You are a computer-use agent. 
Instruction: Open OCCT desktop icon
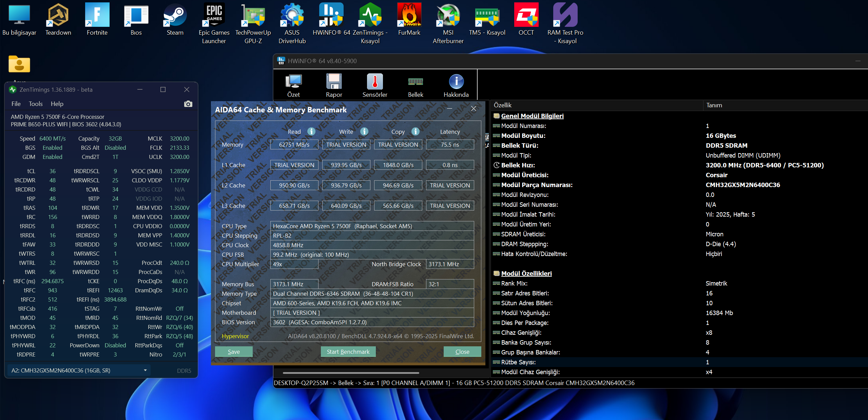point(526,20)
